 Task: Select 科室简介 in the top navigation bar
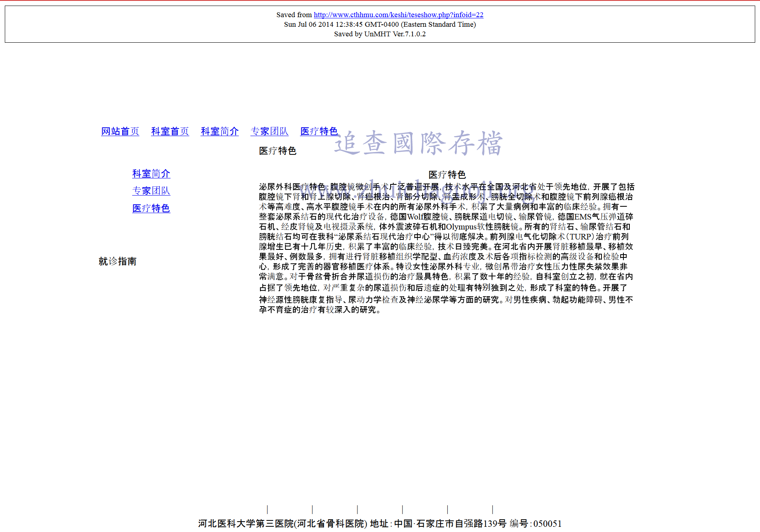[220, 131]
